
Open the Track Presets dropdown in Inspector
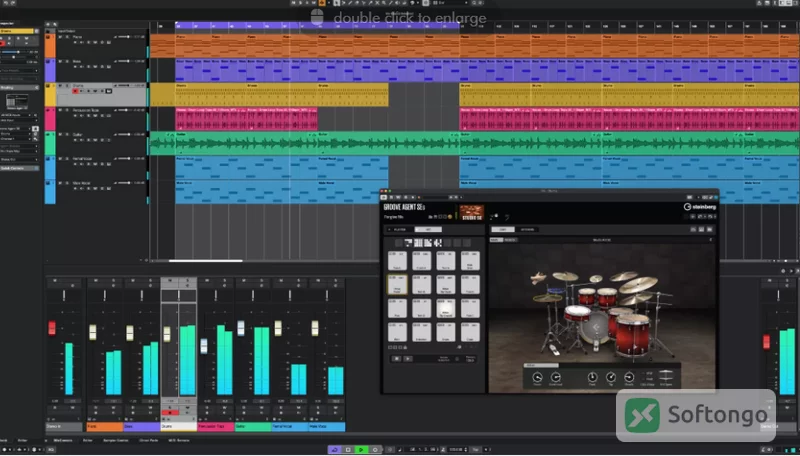tap(19, 70)
